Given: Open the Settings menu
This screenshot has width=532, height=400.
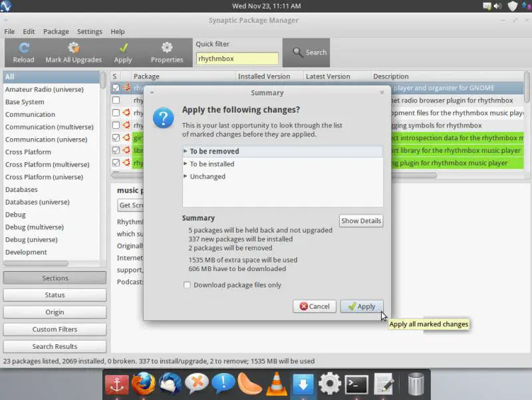Looking at the screenshot, I should (x=90, y=31).
